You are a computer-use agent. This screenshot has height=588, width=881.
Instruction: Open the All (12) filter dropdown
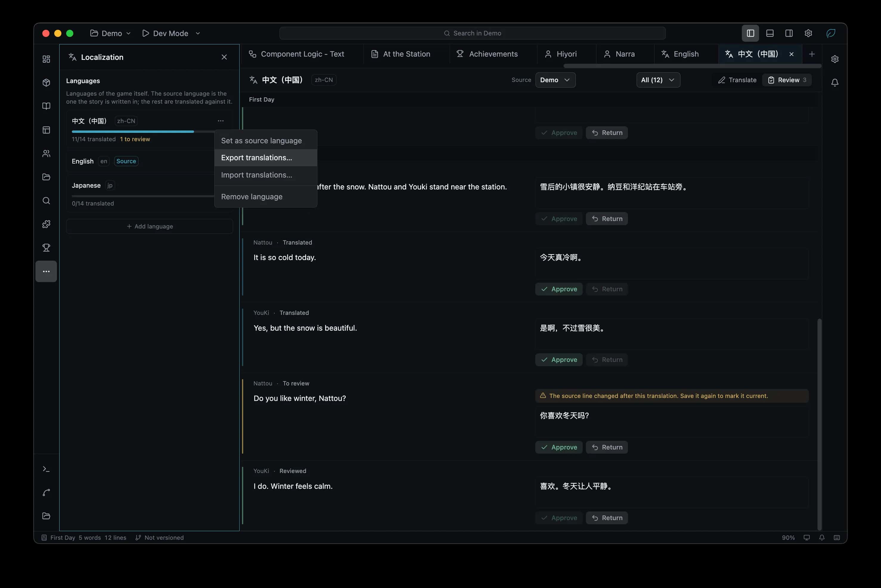pyautogui.click(x=658, y=80)
